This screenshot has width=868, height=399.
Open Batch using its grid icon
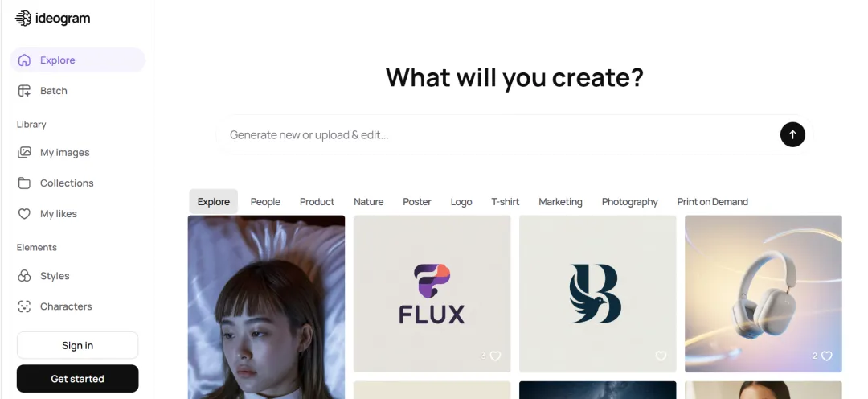pyautogui.click(x=24, y=91)
